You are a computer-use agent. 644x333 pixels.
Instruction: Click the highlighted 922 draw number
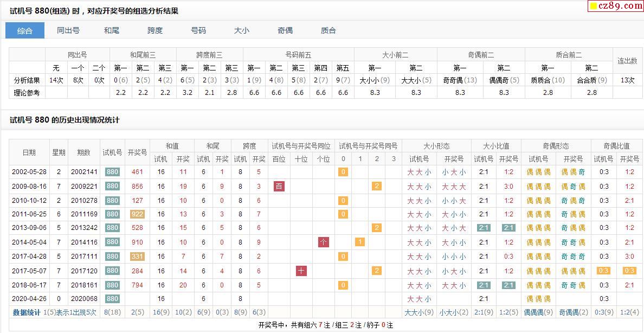(x=137, y=214)
